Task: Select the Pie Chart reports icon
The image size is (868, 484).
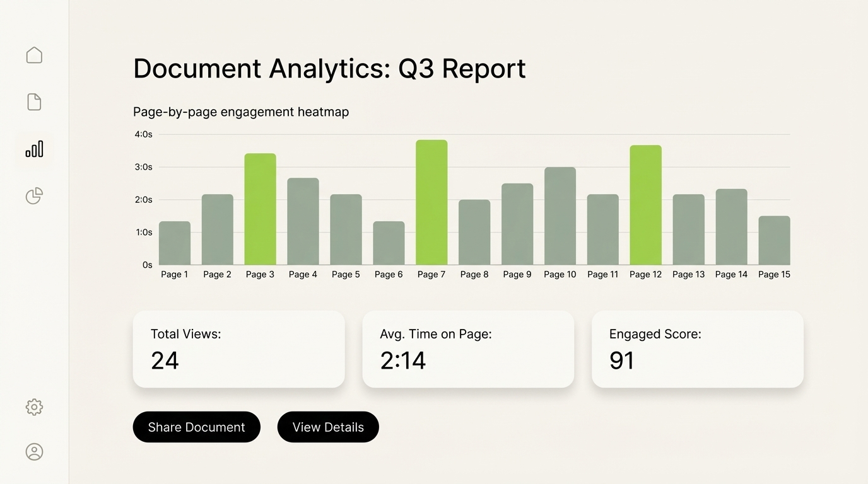Action: click(34, 196)
